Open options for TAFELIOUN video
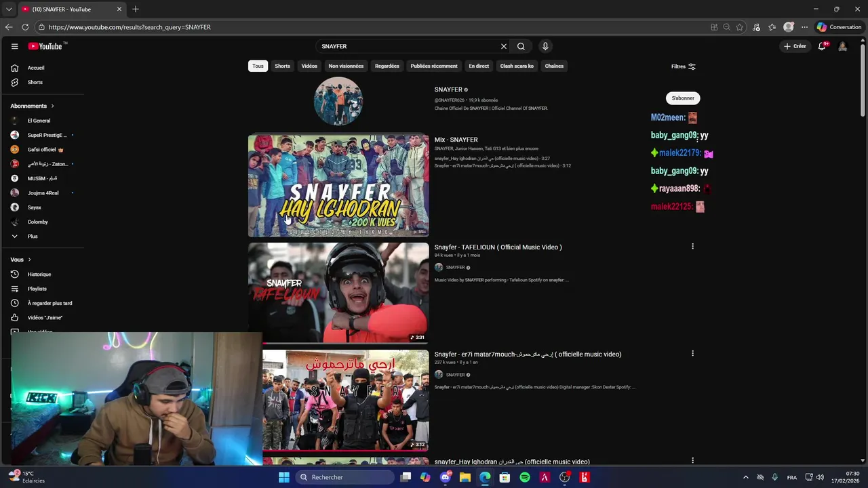 pyautogui.click(x=692, y=246)
